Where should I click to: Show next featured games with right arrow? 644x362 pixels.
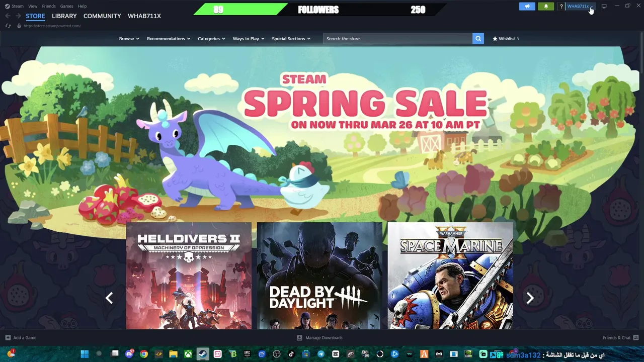tap(530, 298)
